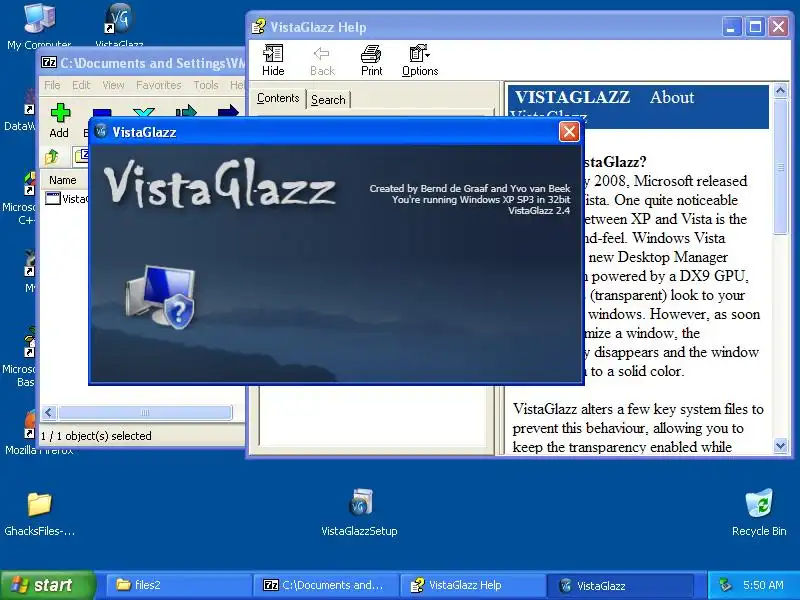Select the Vista file entry in 7-Zip list
The image size is (800, 600).
(x=66, y=198)
